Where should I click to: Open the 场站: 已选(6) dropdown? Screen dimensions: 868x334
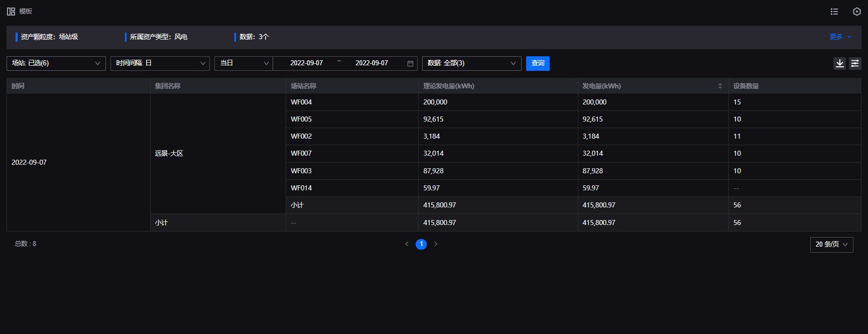pyautogui.click(x=56, y=63)
